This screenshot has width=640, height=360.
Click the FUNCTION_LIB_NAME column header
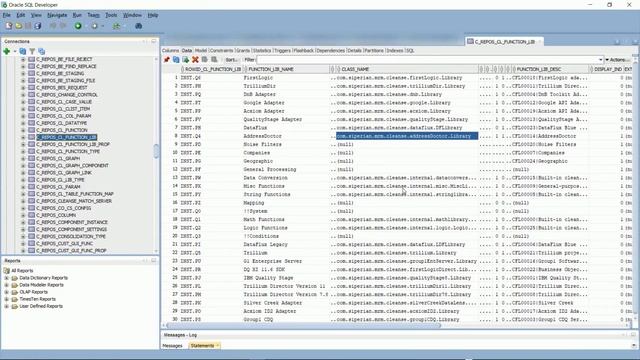[286, 69]
